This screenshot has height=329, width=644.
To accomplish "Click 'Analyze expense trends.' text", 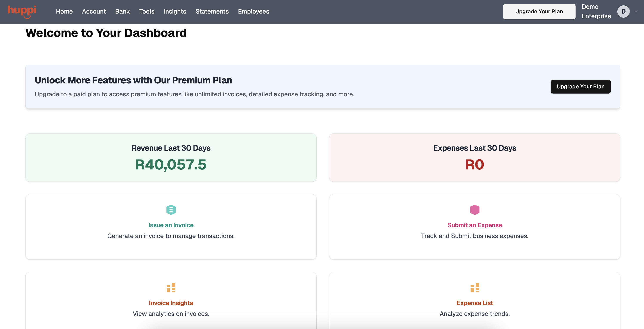I will click(475, 314).
